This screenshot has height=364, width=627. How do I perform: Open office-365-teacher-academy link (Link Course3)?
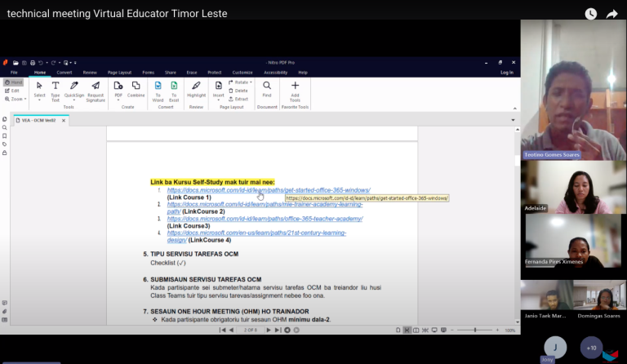[265, 219]
